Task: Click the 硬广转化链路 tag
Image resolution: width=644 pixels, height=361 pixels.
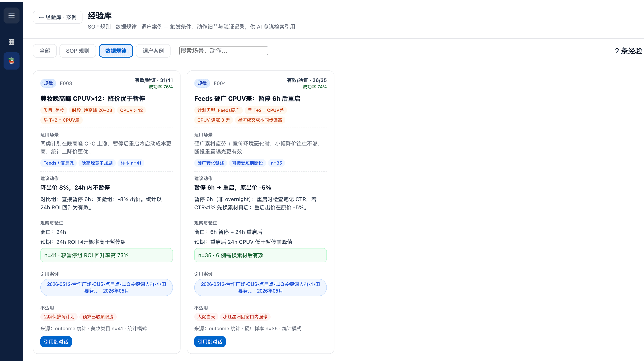Action: tap(210, 163)
